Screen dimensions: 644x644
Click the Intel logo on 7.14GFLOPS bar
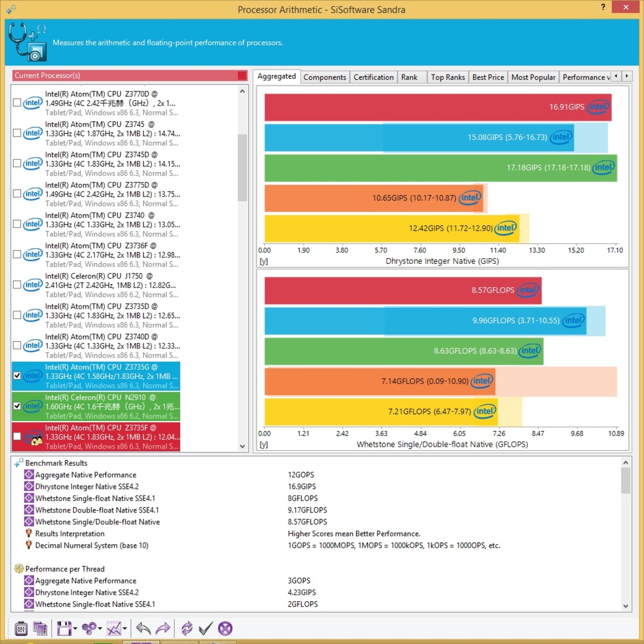482,381
